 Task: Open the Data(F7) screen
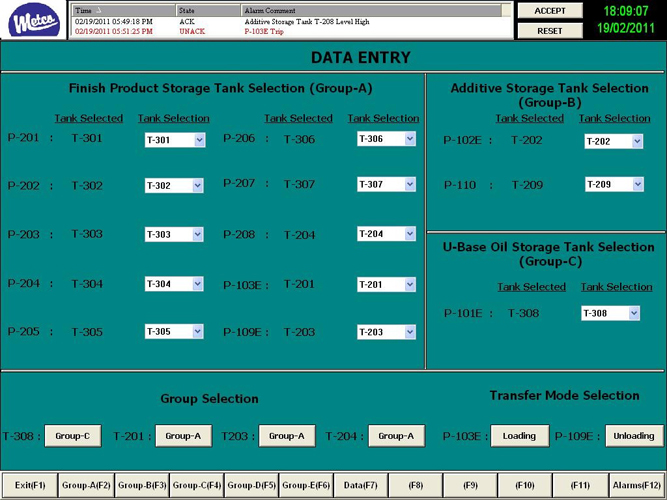pos(361,486)
